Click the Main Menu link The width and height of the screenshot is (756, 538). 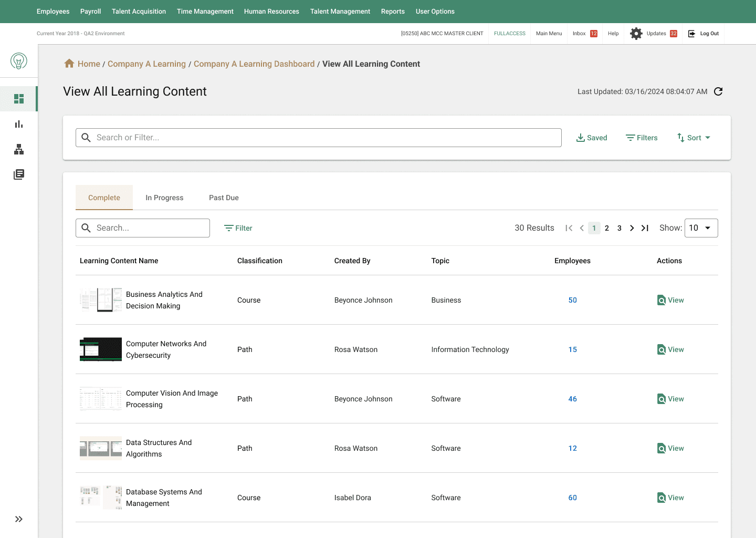coord(549,34)
